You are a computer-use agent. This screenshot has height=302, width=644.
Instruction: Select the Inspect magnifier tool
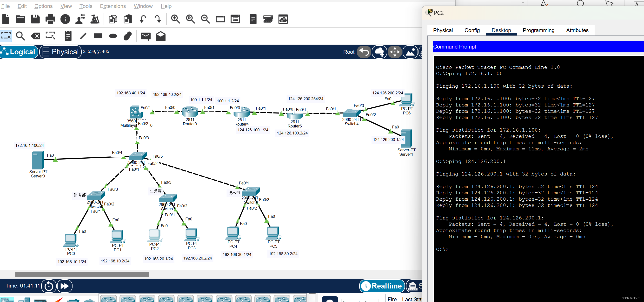click(20, 36)
